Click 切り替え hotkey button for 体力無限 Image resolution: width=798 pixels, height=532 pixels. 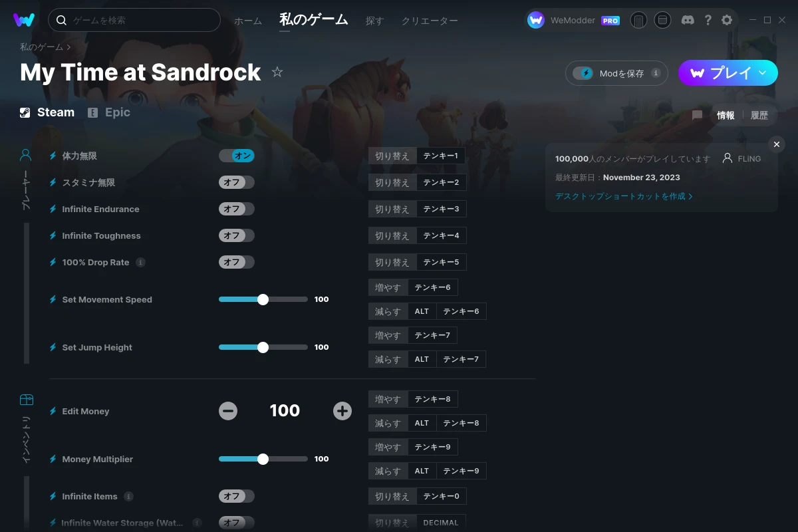pos(392,156)
